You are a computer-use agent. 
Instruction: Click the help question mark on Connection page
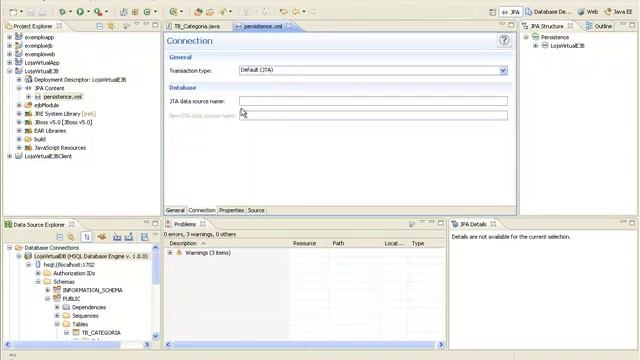pos(504,40)
